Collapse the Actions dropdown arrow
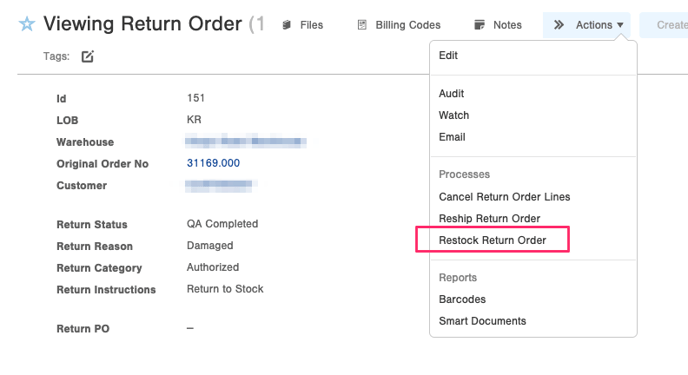This screenshot has width=688, height=375. click(x=620, y=25)
